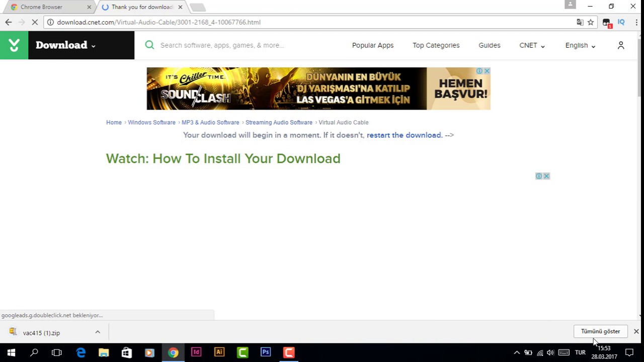Open a new tab
This screenshot has width=644, height=362.
[x=198, y=7]
